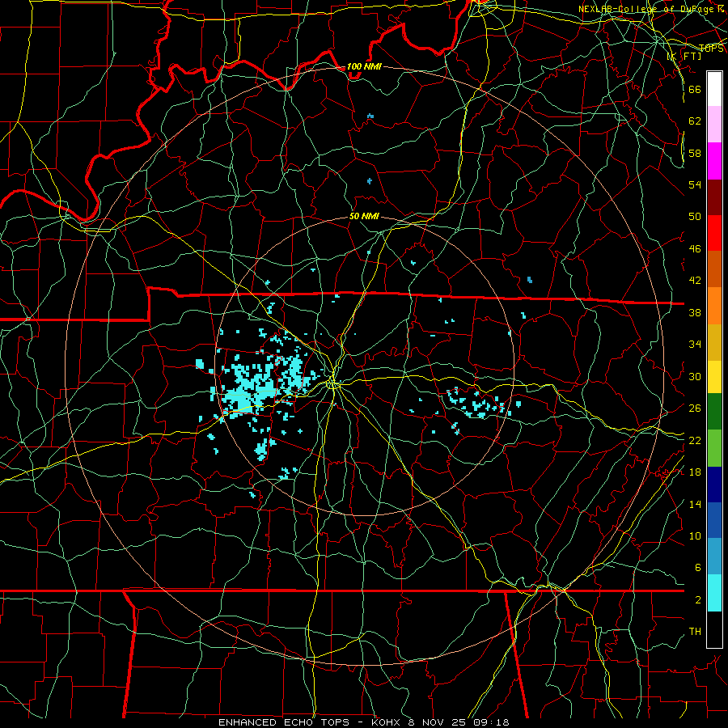Select the magenta legend color swatch

(x=714, y=161)
